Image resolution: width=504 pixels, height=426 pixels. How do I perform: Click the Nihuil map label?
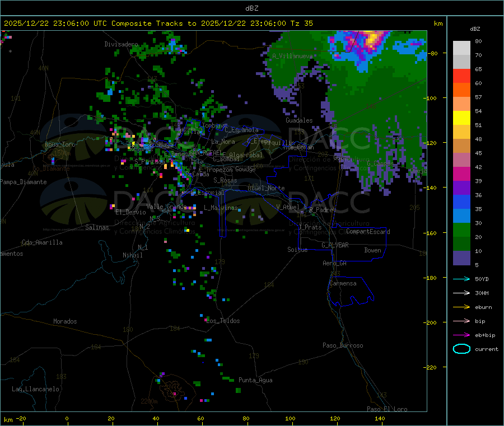coord(132,255)
